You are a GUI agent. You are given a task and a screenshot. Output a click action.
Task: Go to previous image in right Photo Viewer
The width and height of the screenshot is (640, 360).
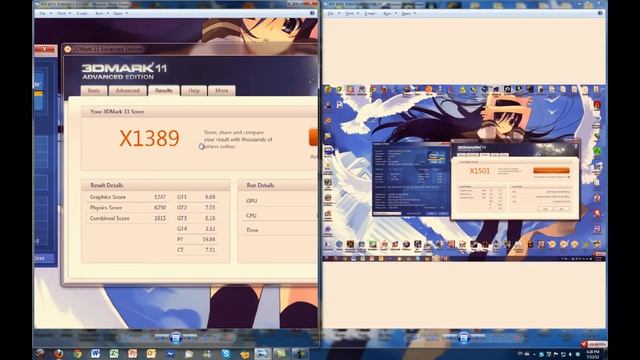tap(450, 338)
